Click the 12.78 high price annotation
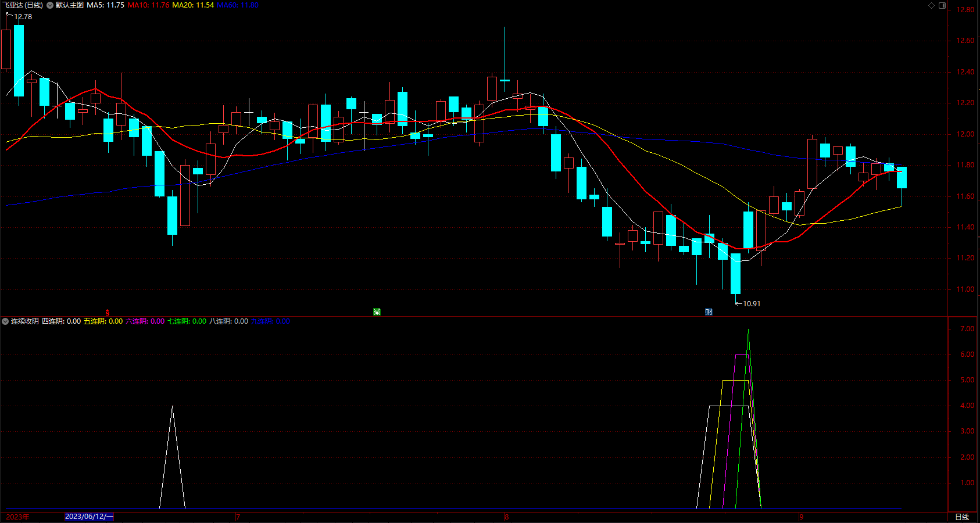The image size is (980, 523). (23, 17)
